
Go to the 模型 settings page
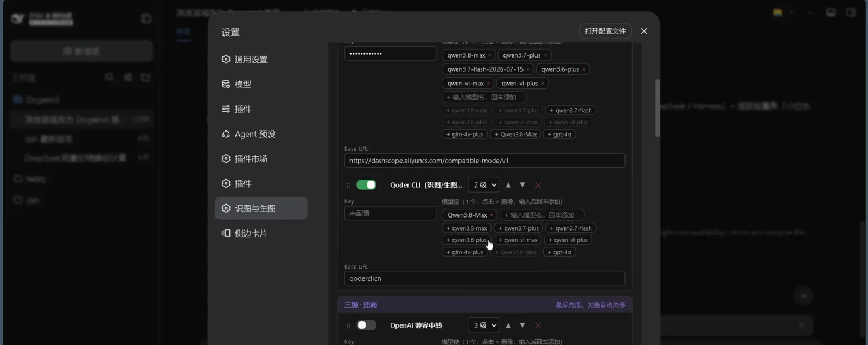[x=261, y=84]
